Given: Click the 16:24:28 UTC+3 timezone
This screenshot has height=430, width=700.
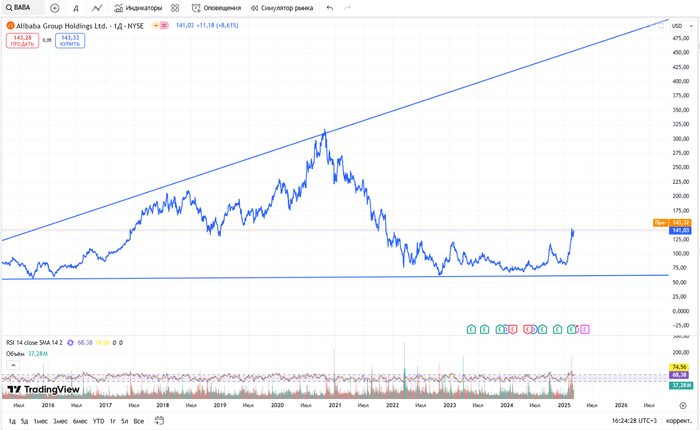Looking at the screenshot, I should point(634,421).
